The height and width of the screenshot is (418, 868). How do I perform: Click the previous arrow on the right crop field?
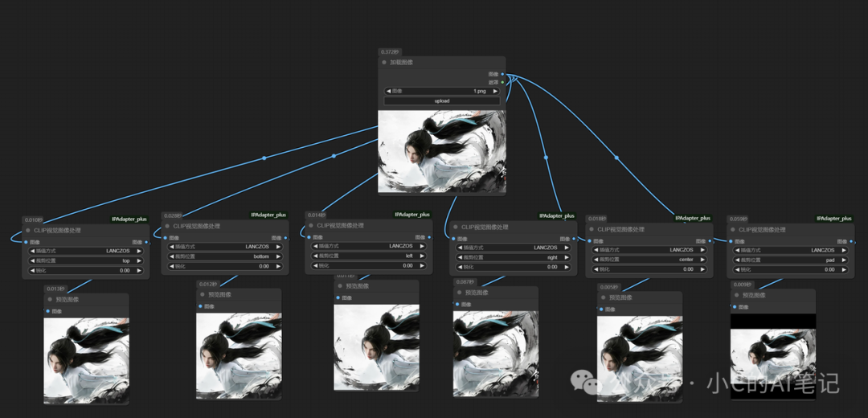[460, 257]
